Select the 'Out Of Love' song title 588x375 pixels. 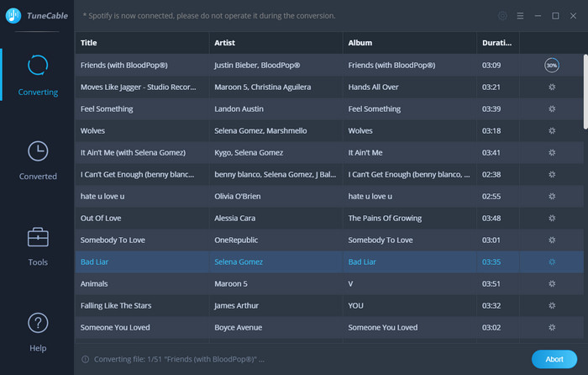101,218
